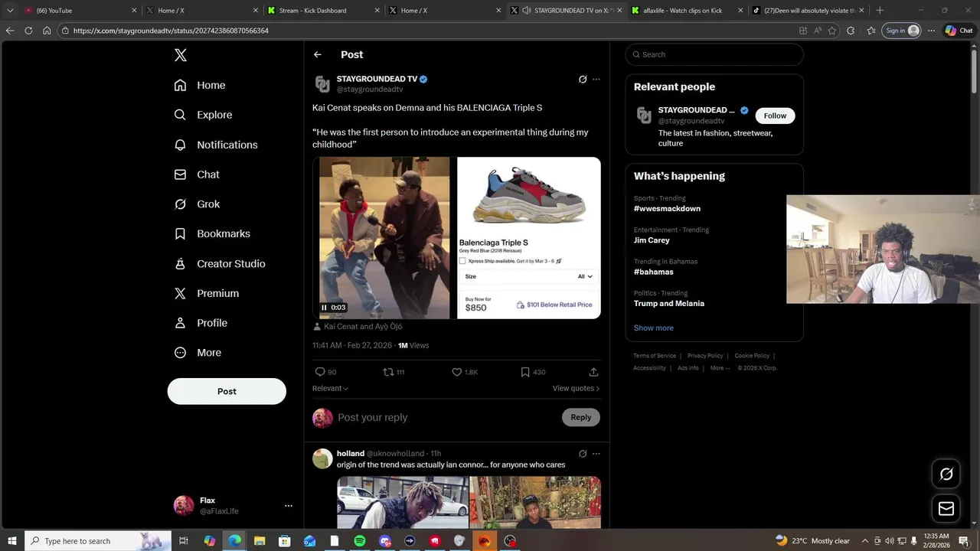
Task: Open Premium in the sidebar
Action: tap(207, 293)
